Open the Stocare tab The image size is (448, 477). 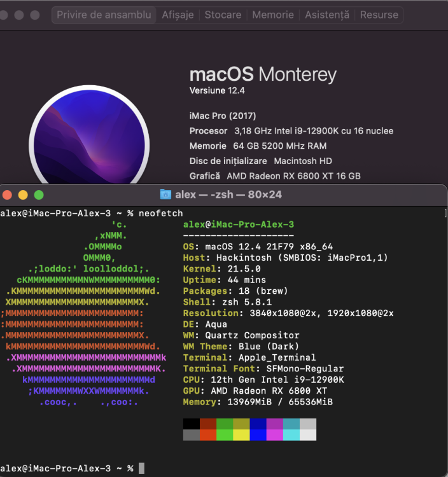[223, 15]
